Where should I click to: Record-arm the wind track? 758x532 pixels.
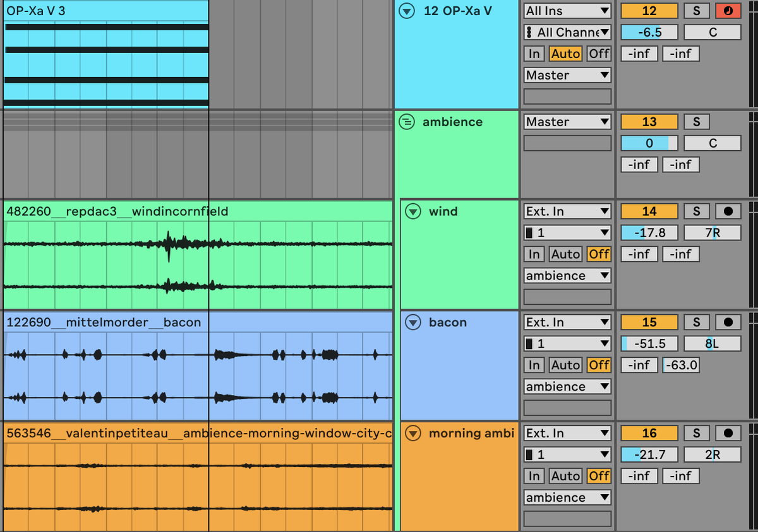[727, 211]
